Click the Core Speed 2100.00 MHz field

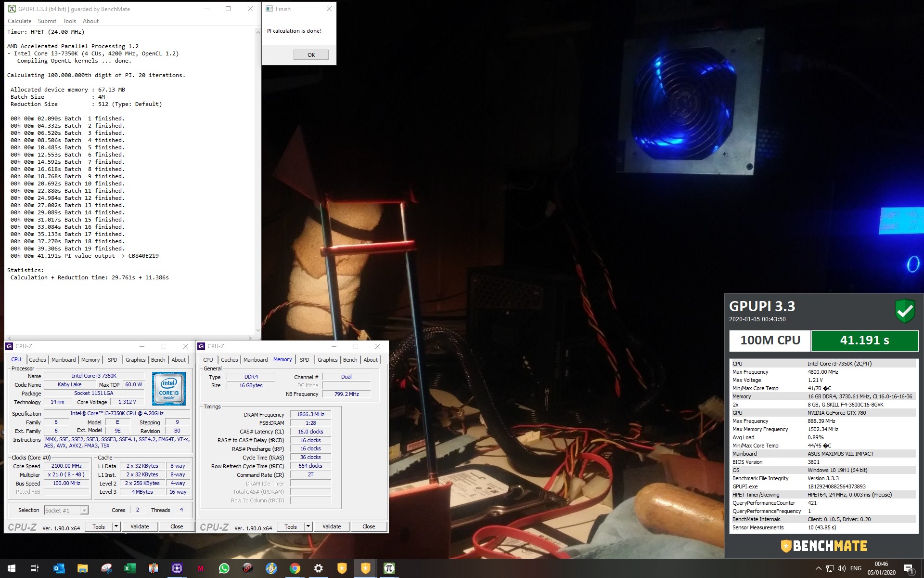tap(67, 466)
